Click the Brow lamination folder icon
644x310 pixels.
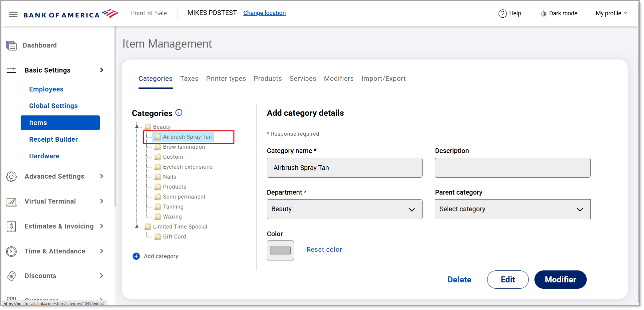[x=158, y=147]
